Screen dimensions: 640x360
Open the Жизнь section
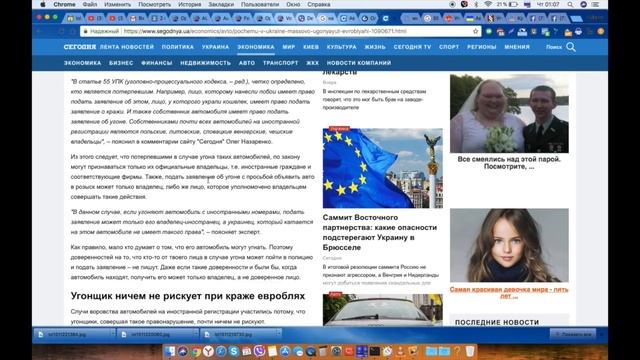click(375, 47)
